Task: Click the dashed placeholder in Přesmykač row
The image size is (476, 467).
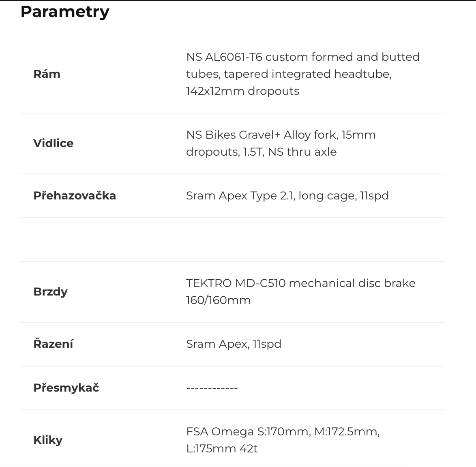Action: point(212,388)
